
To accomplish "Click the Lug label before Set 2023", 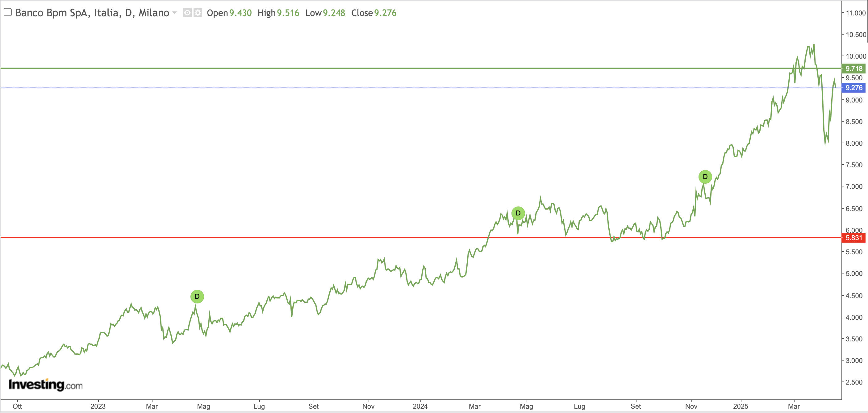I will coord(259,406).
